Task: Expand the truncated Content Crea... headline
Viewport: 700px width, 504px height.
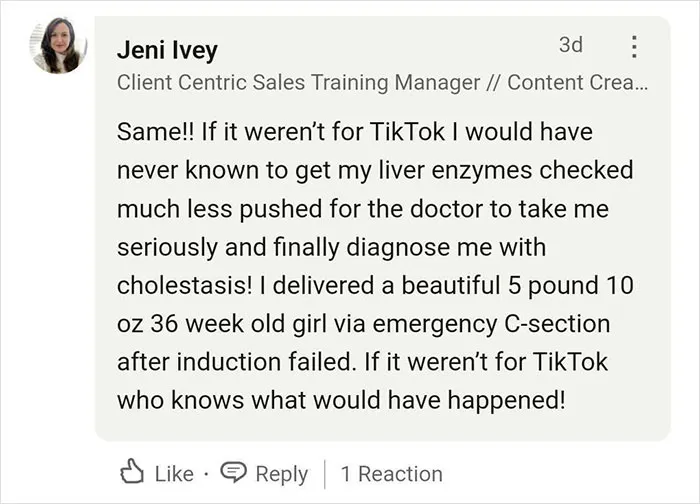Action: (578, 83)
